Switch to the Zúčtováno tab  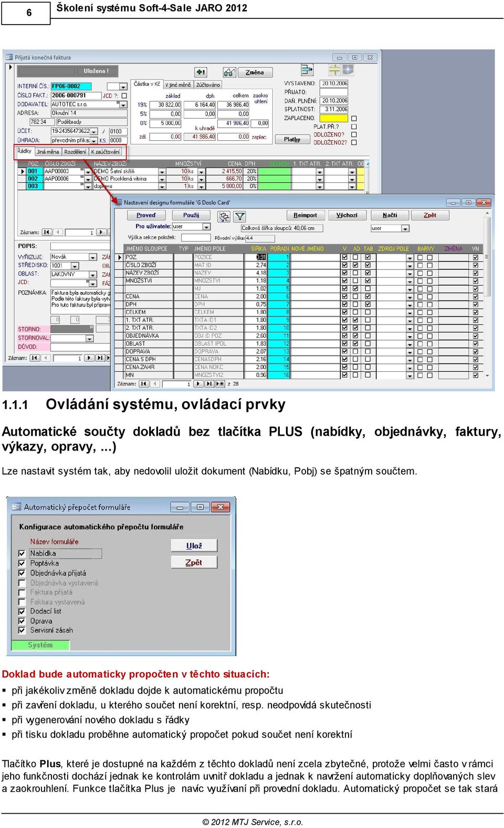pyautogui.click(x=208, y=85)
